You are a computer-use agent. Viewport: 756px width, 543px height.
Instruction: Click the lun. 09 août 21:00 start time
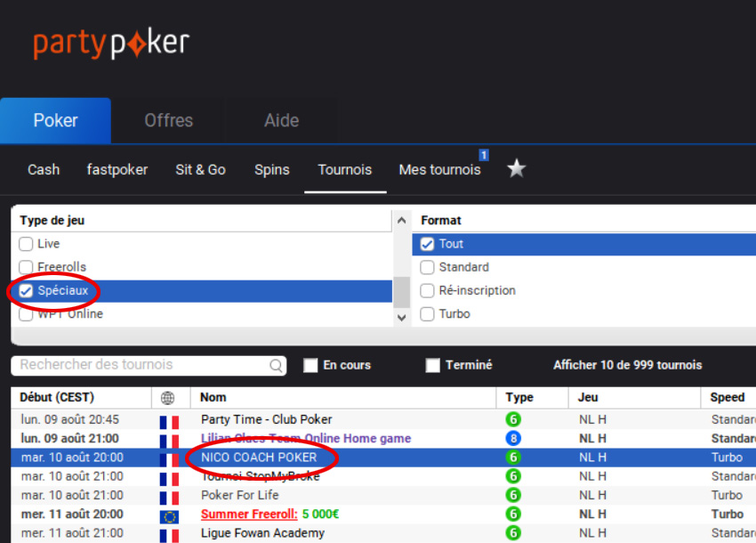[x=70, y=438]
